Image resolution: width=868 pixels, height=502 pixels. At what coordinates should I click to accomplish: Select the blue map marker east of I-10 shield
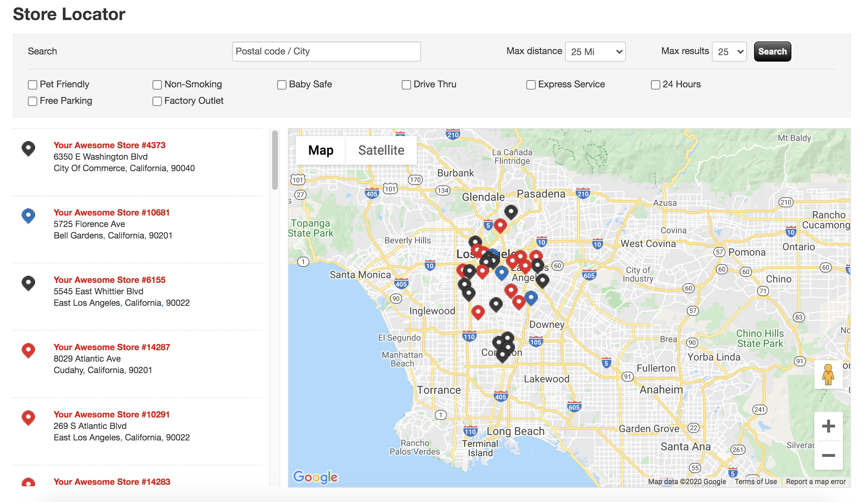[x=502, y=273]
